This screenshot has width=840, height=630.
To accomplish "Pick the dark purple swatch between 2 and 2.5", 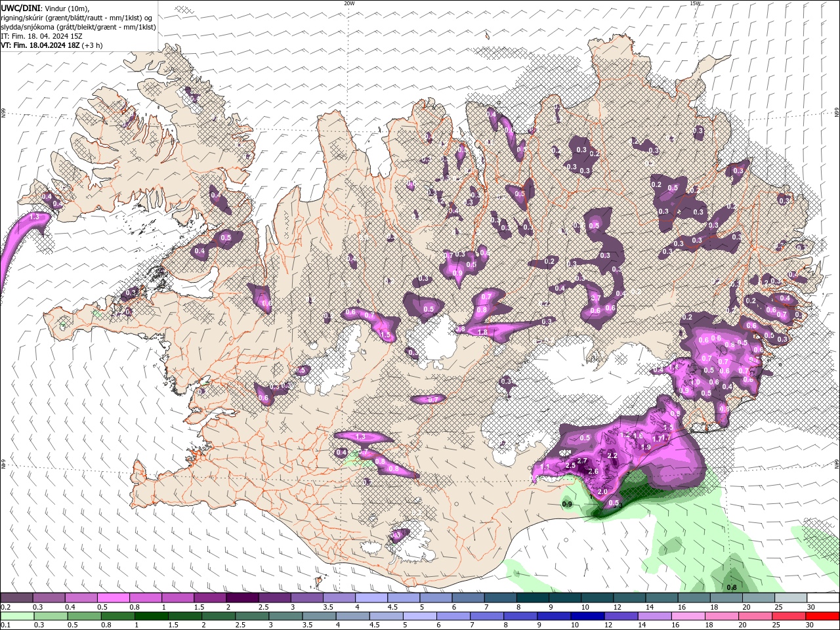I will click(x=242, y=598).
